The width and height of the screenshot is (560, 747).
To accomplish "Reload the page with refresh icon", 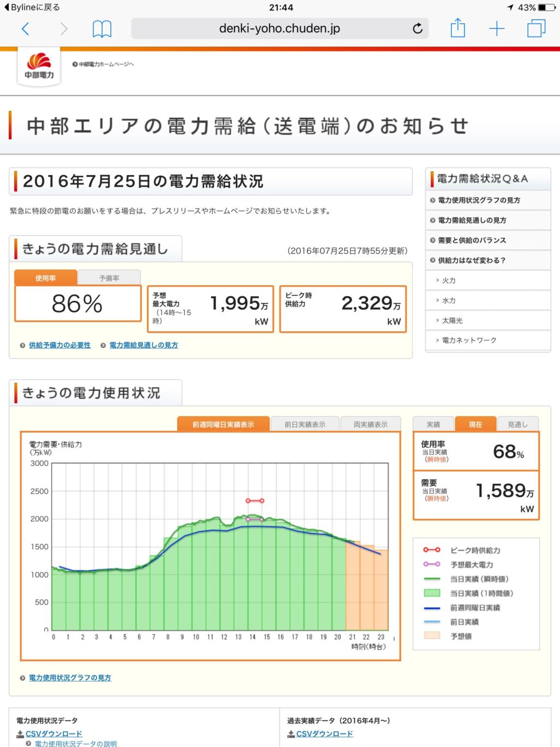I will [x=417, y=28].
